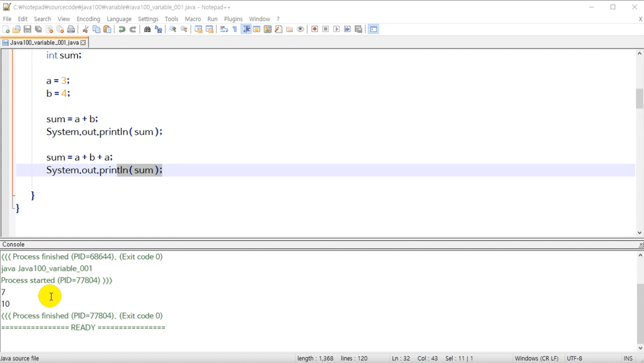Screen dimensions: 644x363
Task: Toggle show all characters
Action: coord(235,29)
